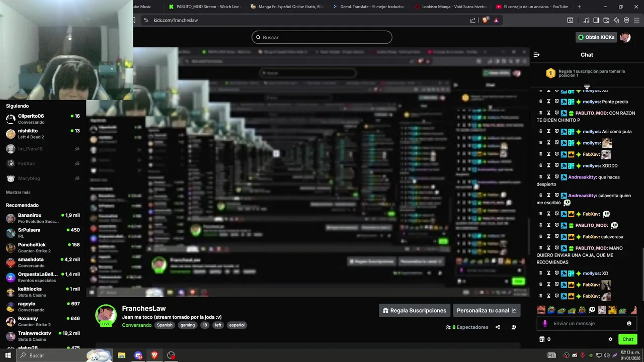Expand following list with Mostrar más
The height and width of the screenshot is (362, 644).
coord(18,193)
